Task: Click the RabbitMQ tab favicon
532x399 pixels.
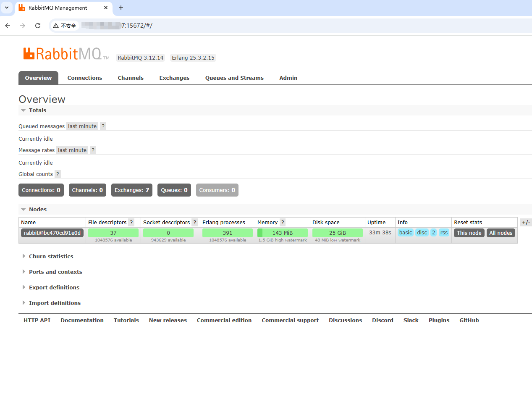Action: pos(22,8)
